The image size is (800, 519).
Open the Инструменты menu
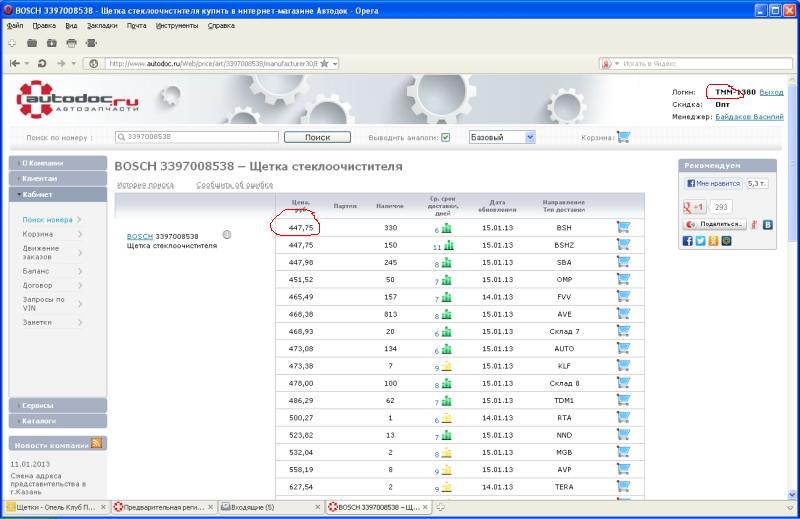[x=177, y=26]
